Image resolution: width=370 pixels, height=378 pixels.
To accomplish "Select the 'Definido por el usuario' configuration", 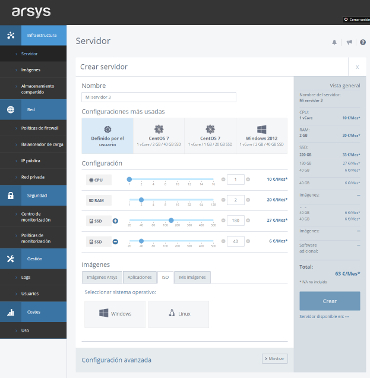I will coord(107,136).
